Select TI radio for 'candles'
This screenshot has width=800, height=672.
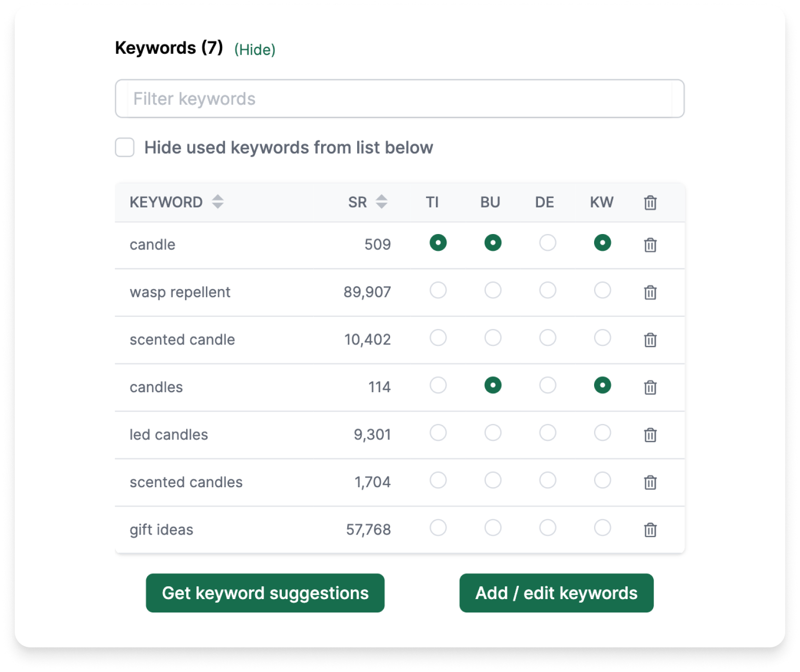pyautogui.click(x=438, y=385)
